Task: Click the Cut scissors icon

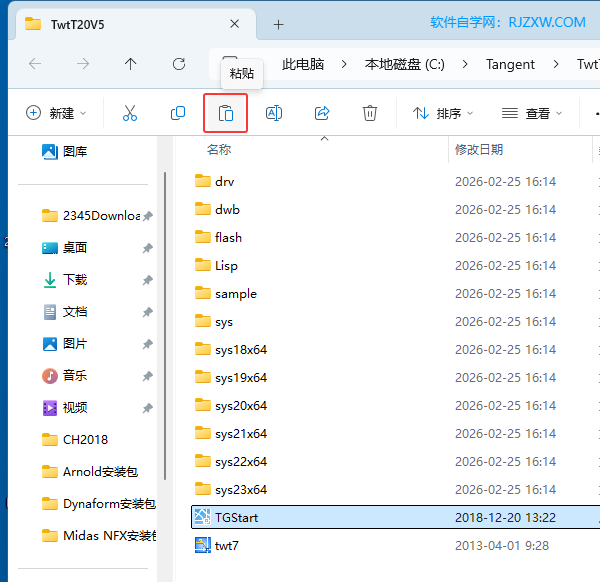Action: pos(130,113)
